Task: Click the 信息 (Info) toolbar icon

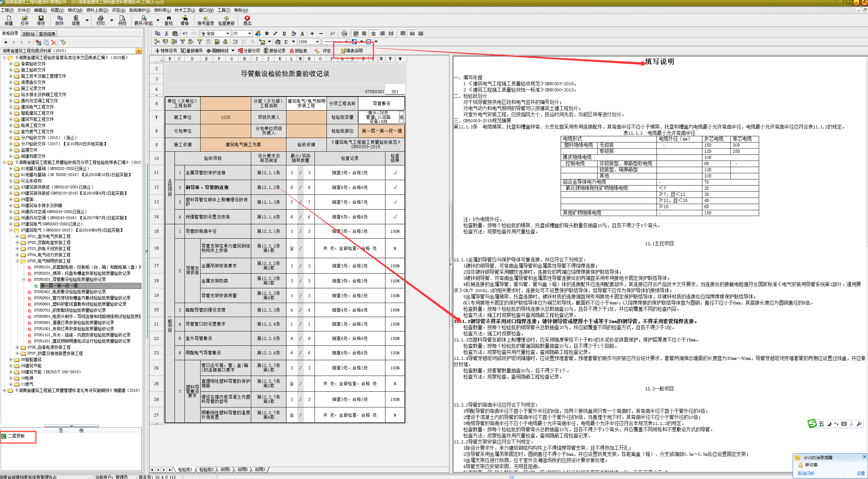Action: click(76, 21)
